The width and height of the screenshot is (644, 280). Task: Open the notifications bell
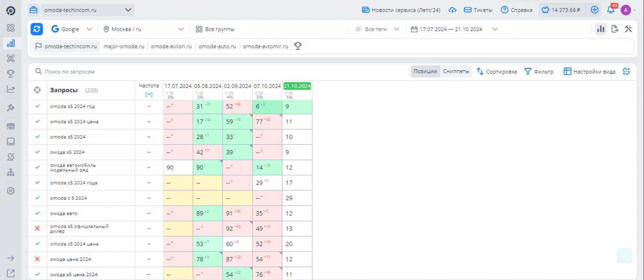point(611,10)
